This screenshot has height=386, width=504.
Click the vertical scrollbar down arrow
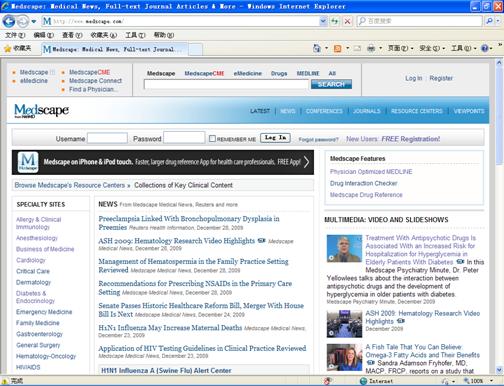499,370
